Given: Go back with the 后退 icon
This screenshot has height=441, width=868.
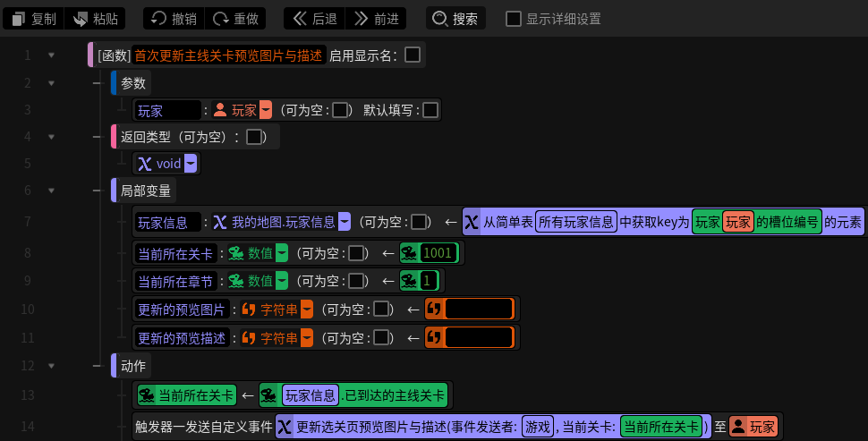Looking at the screenshot, I should point(300,18).
